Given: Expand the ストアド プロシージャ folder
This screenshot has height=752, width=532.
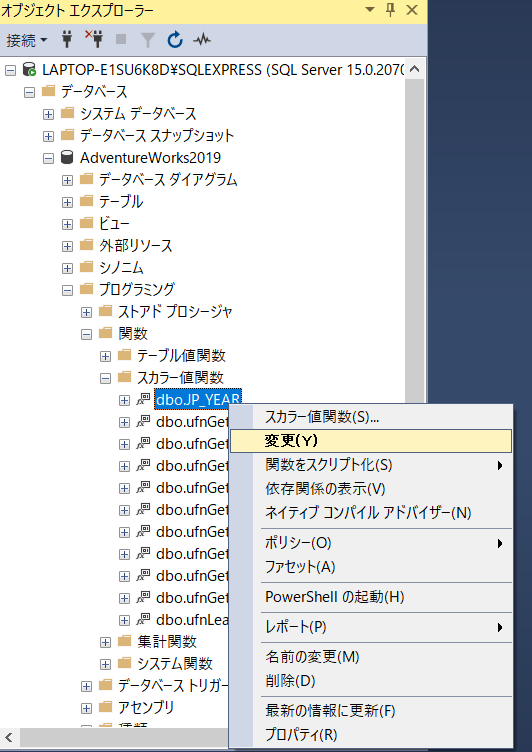Looking at the screenshot, I should (86, 312).
